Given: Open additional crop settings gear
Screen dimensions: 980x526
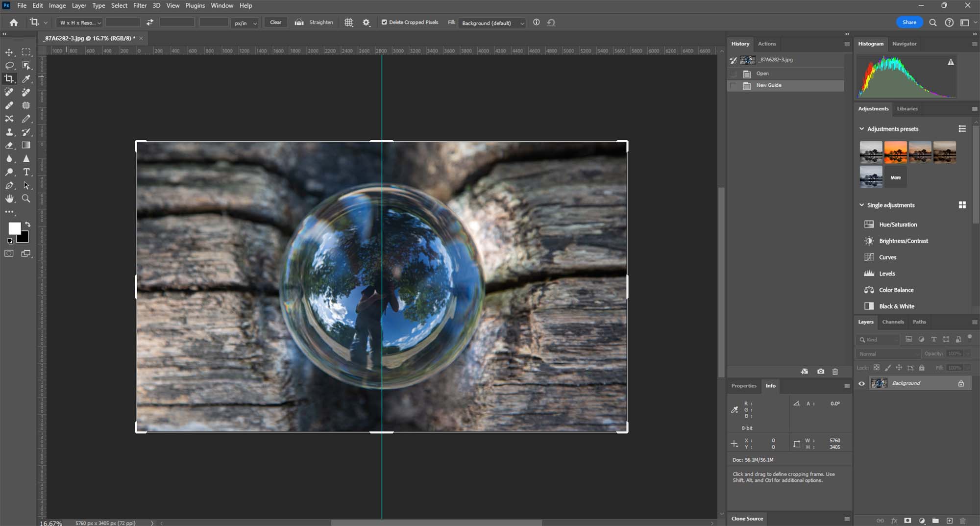Looking at the screenshot, I should point(366,23).
